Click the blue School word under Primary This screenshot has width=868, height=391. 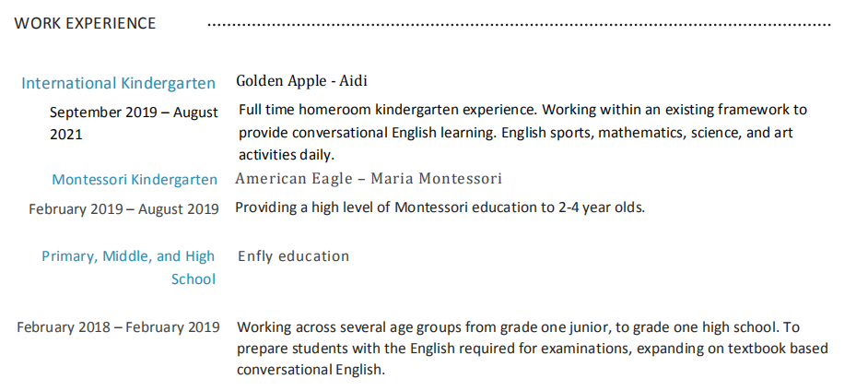194,279
